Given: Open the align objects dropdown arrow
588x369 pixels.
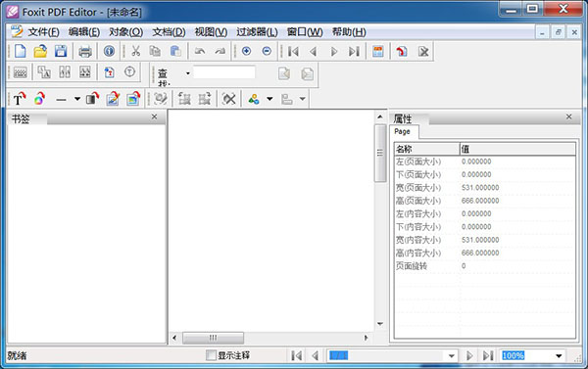Looking at the screenshot, I should [x=302, y=99].
